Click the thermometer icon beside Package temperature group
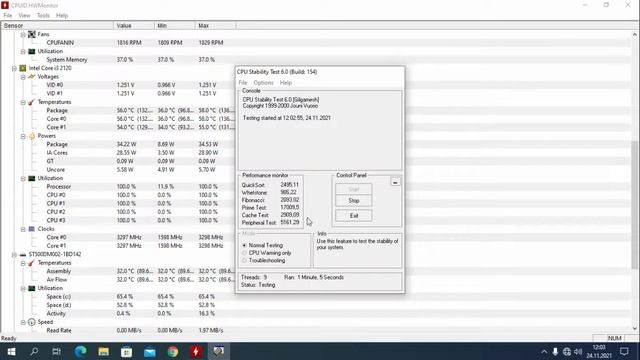 [31, 102]
